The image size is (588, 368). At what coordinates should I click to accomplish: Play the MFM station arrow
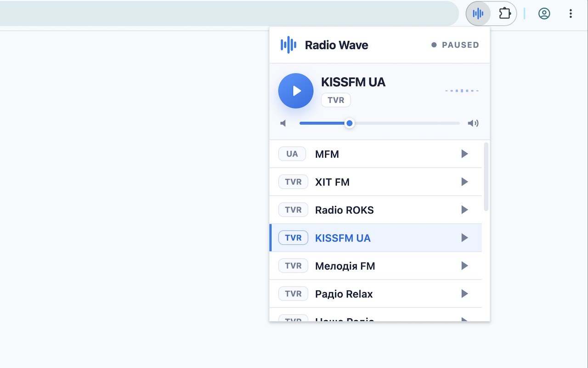click(x=464, y=154)
